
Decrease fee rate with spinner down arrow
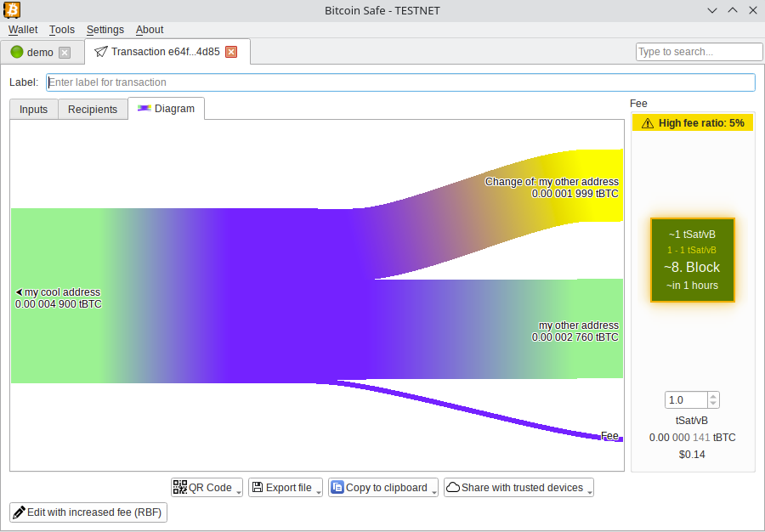pyautogui.click(x=713, y=404)
